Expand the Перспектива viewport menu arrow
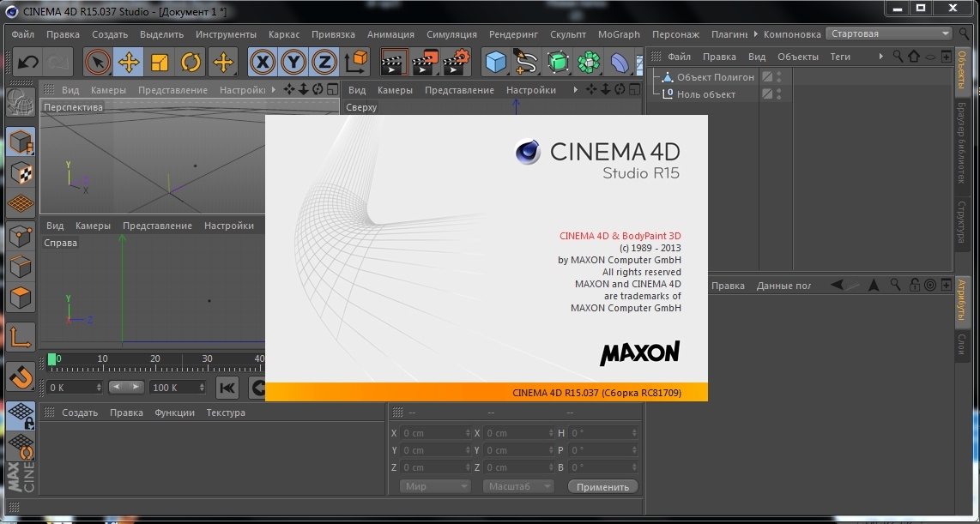 274,90
